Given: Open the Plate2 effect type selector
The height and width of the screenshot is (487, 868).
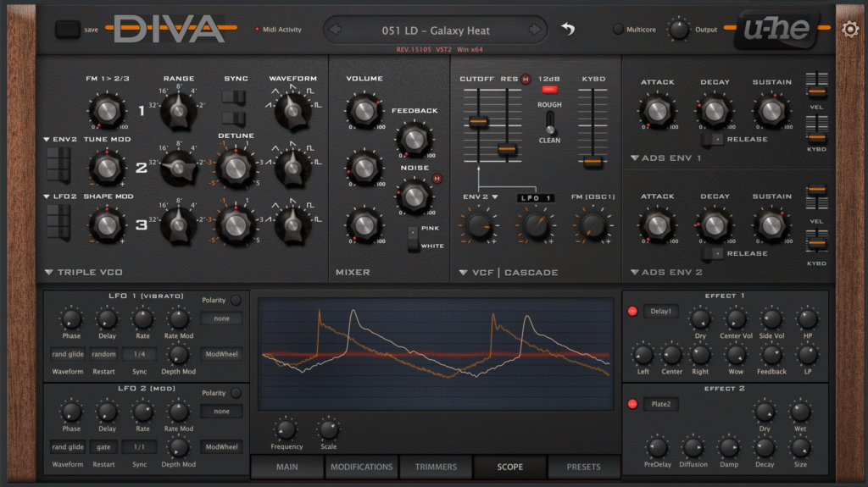Looking at the screenshot, I should click(x=660, y=404).
